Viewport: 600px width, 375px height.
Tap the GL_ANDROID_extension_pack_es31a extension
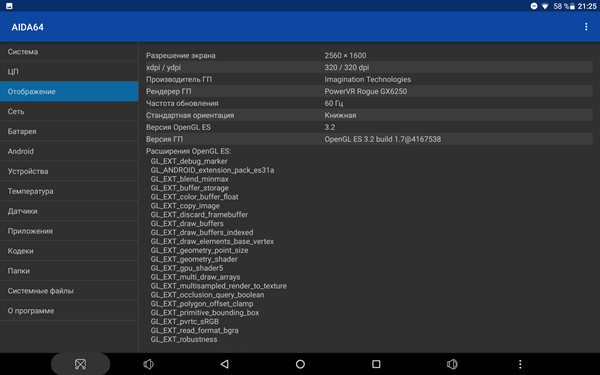point(212,170)
